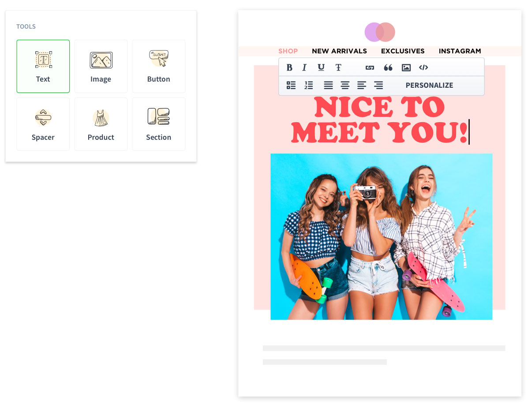This screenshot has height=407, width=532.
Task: Create a bulleted list
Action: [291, 85]
